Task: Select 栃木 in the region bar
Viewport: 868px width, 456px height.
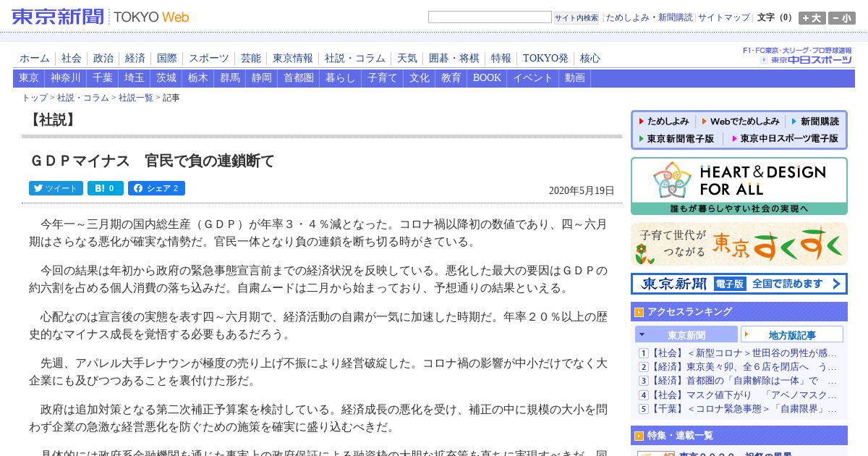Action: pos(198,78)
